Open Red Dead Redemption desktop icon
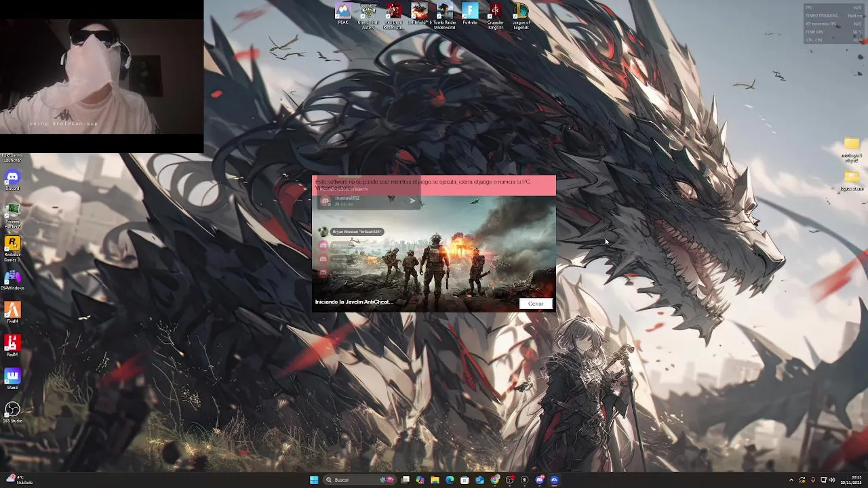This screenshot has width=868, height=488. (394, 16)
